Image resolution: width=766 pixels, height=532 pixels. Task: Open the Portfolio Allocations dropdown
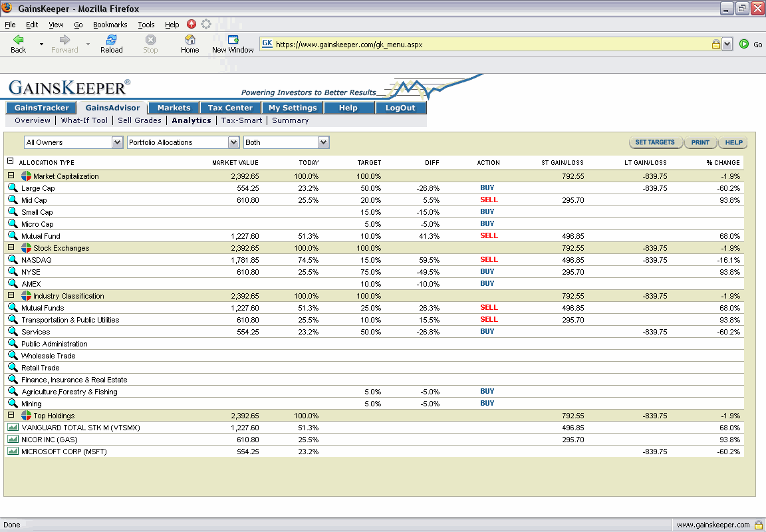tap(232, 142)
